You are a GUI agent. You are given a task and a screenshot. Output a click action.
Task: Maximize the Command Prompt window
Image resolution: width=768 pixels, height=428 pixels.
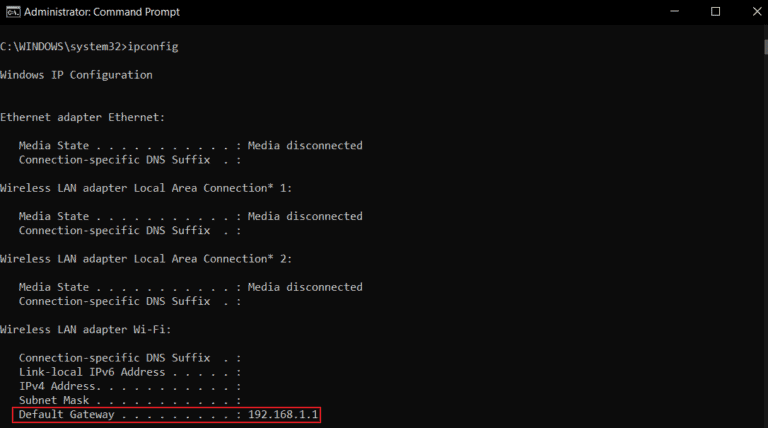tap(715, 11)
